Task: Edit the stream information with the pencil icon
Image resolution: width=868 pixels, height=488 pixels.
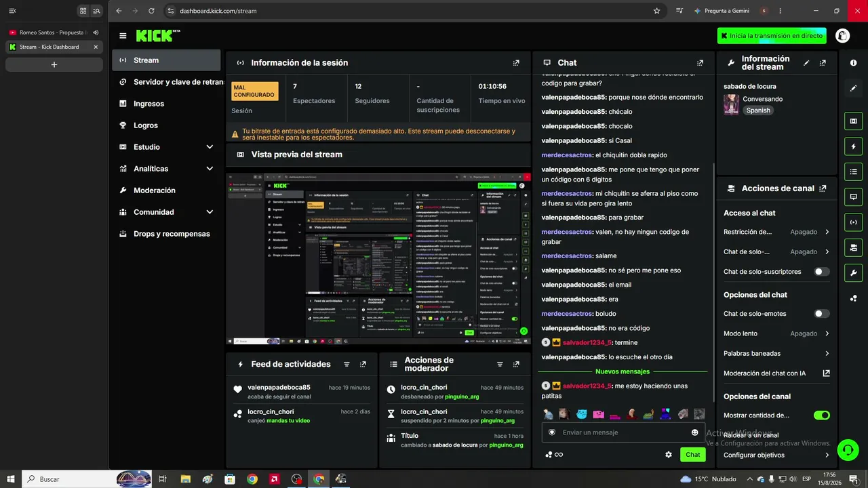Action: (x=806, y=63)
